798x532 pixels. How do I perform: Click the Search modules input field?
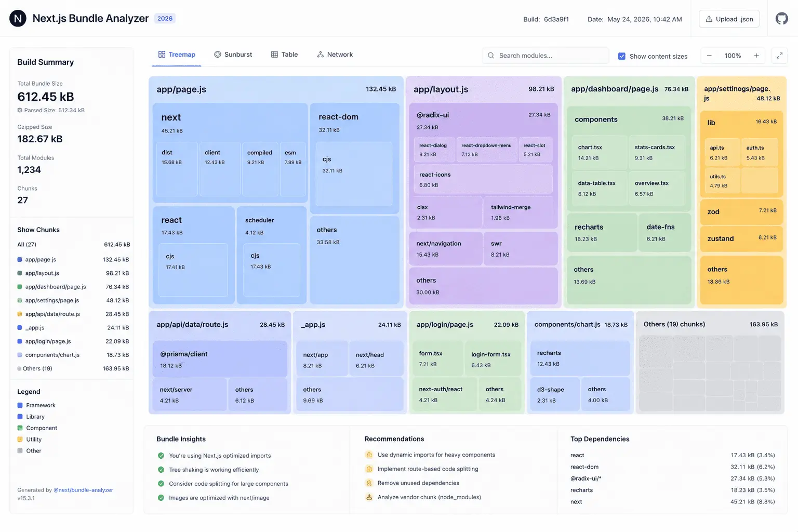546,56
